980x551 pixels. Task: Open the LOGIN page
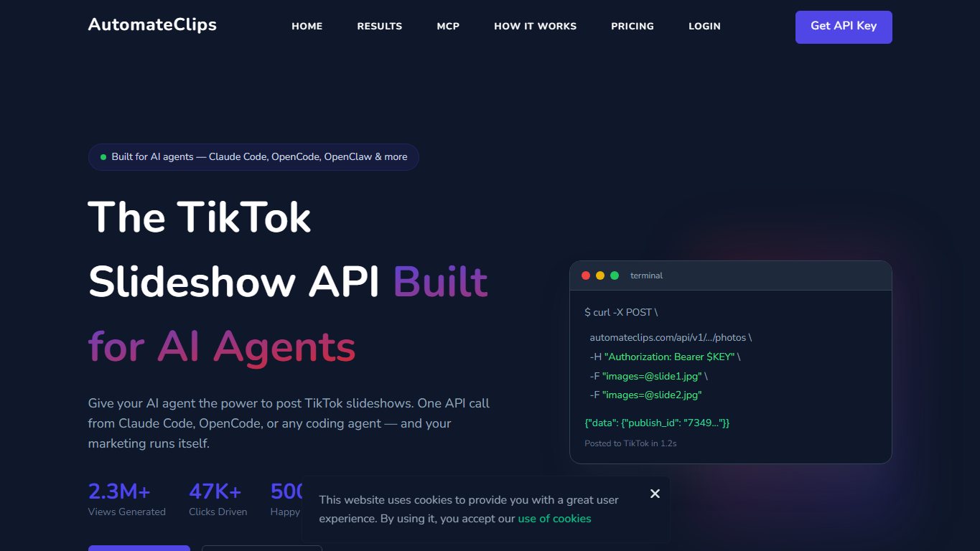pos(704,26)
